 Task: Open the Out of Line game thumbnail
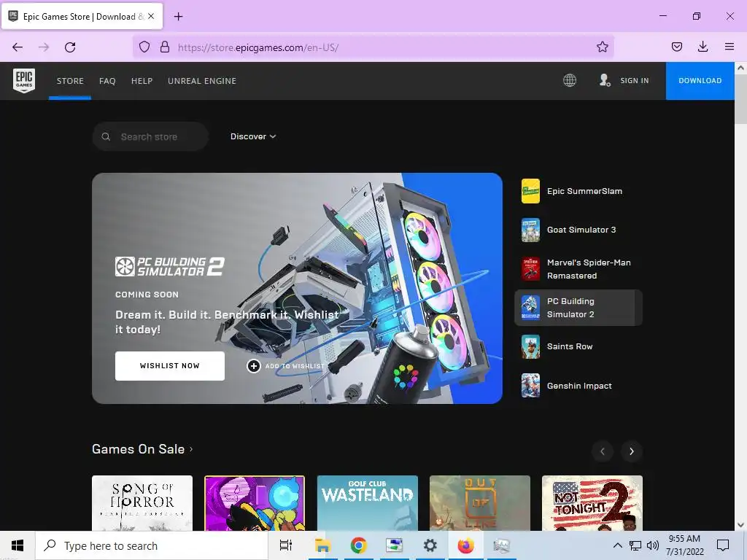pos(480,503)
